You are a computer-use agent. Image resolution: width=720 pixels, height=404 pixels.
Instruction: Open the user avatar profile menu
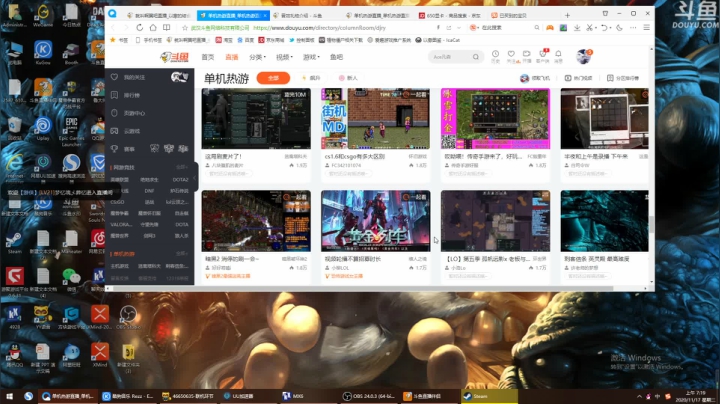pyautogui.click(x=583, y=56)
